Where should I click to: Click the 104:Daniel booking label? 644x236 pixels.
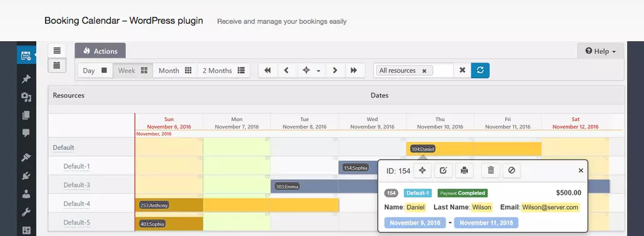pyautogui.click(x=423, y=149)
